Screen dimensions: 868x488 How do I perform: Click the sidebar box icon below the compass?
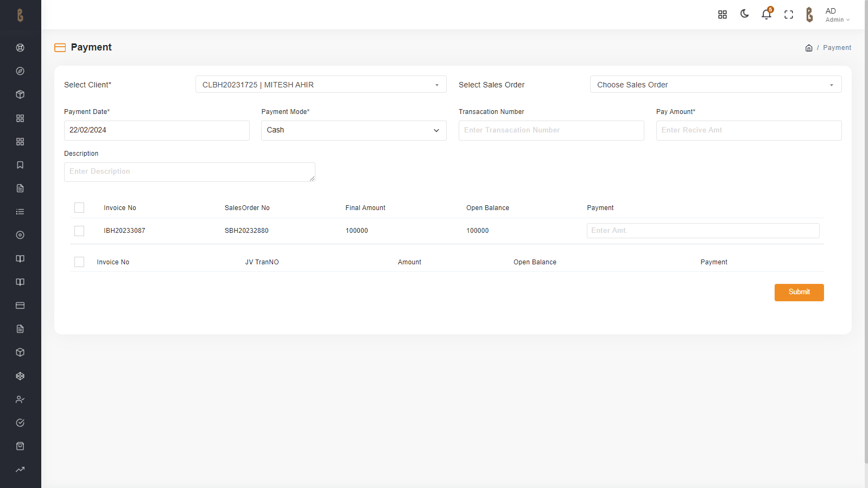[x=20, y=94]
